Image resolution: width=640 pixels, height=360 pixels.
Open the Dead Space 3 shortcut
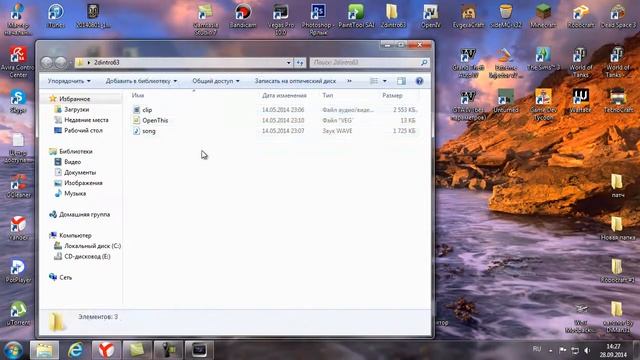pyautogui.click(x=618, y=16)
